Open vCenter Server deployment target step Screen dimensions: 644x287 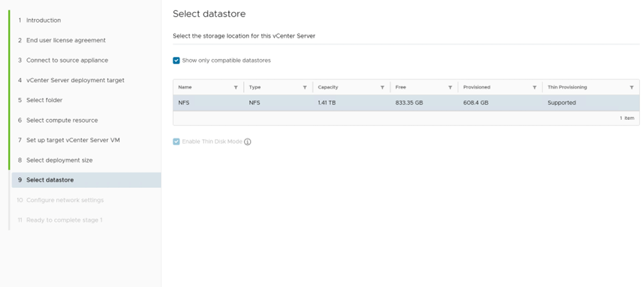pos(75,80)
